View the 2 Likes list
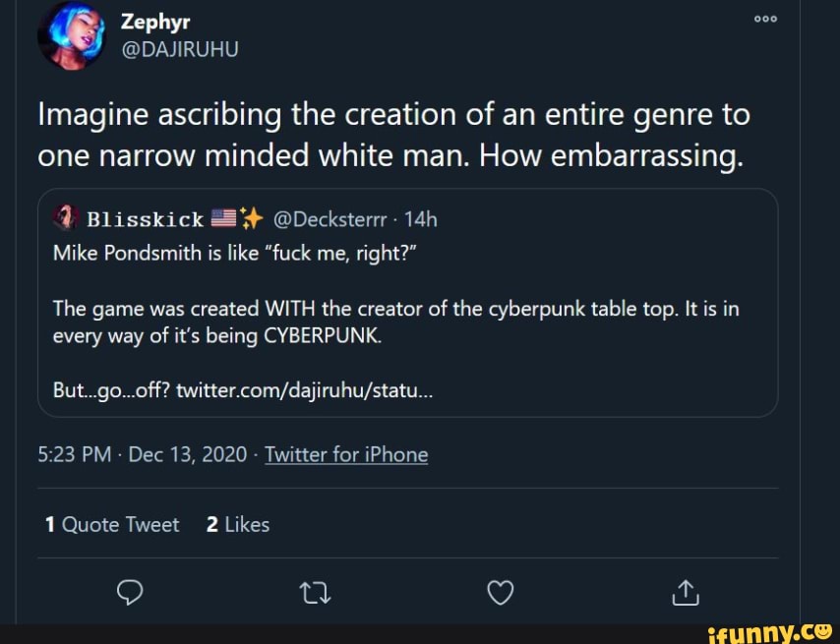This screenshot has width=840, height=644. point(237,525)
